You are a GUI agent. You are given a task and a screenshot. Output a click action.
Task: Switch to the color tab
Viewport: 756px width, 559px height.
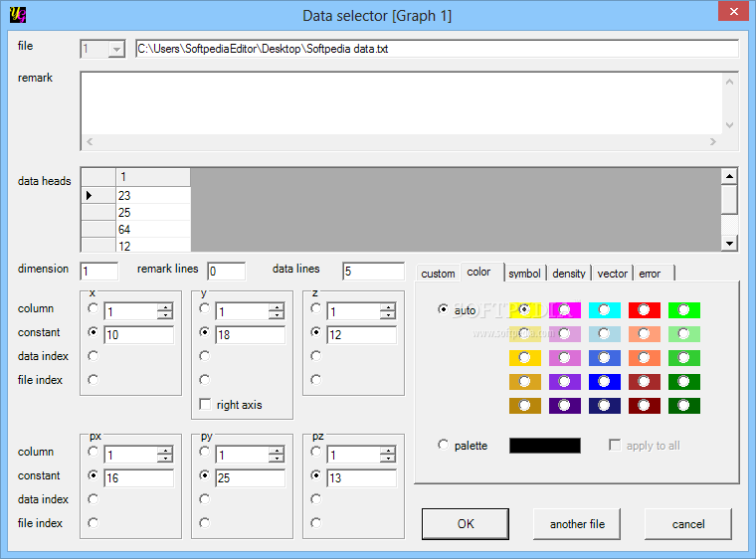482,272
